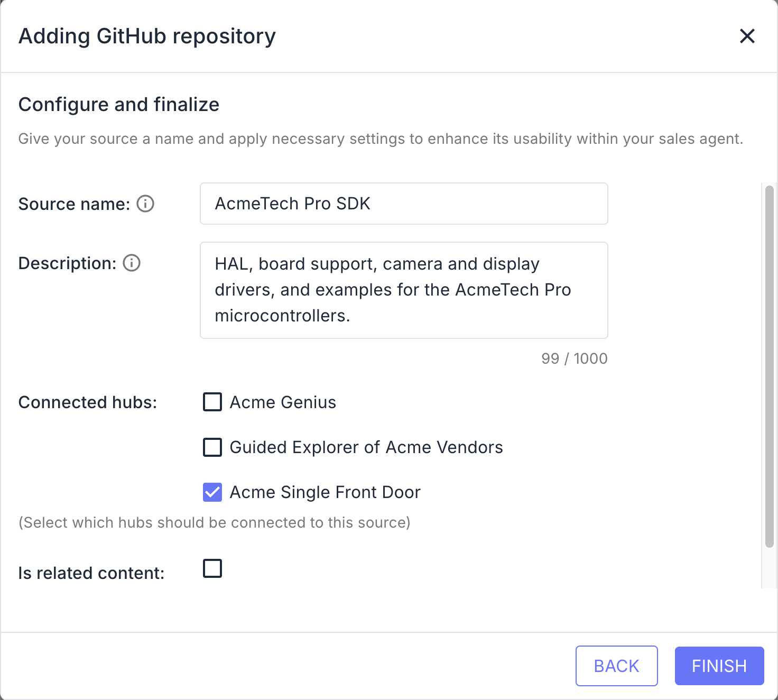Click the Connected hubs label

tap(88, 402)
